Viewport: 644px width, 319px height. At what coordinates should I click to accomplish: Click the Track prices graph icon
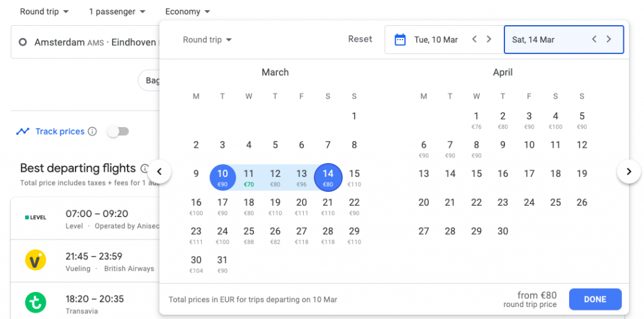pyautogui.click(x=23, y=132)
